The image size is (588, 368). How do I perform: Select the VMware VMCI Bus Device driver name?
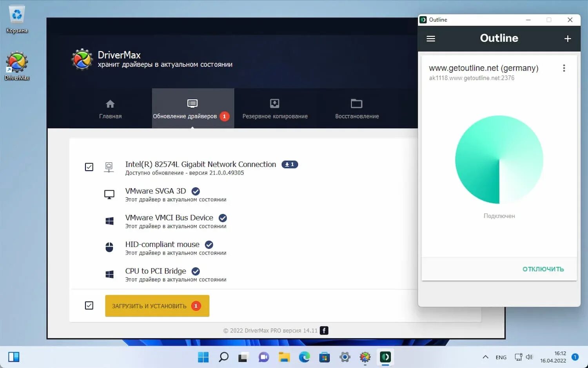(x=169, y=218)
